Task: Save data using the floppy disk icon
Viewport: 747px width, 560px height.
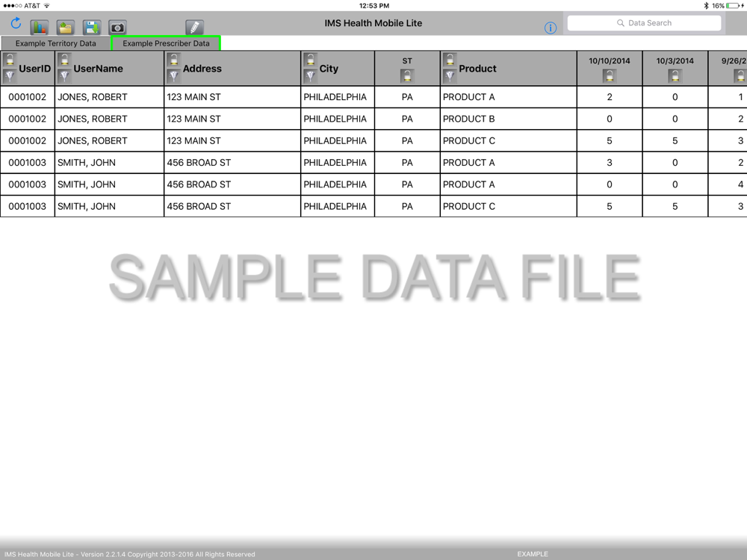Action: pos(91,27)
